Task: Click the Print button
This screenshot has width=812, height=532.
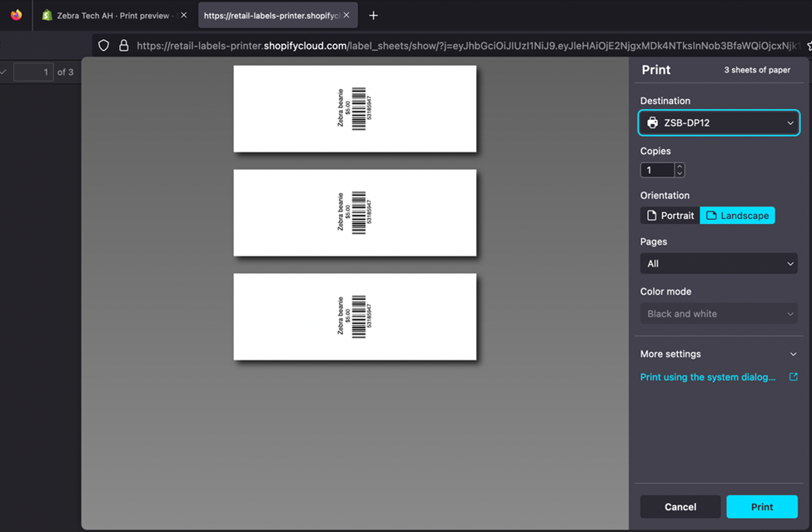Action: (762, 507)
